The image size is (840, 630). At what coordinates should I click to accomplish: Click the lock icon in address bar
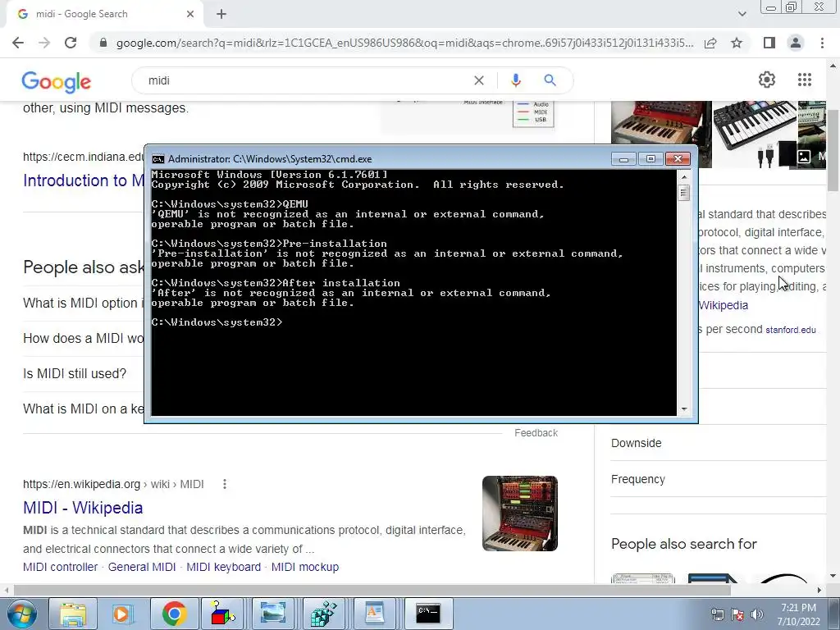(103, 43)
